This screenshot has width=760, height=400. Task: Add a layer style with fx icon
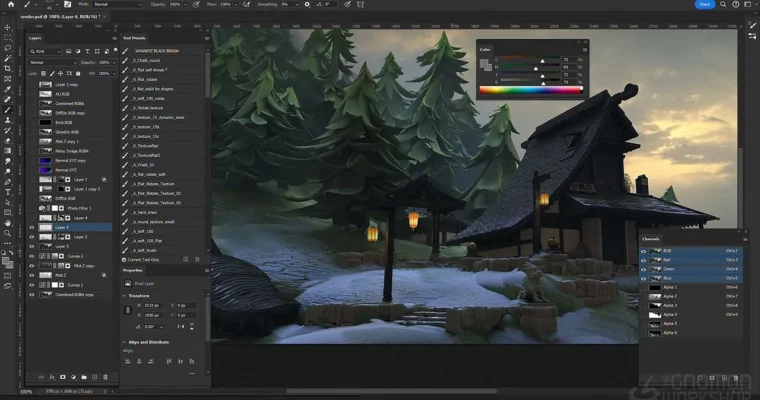point(52,377)
